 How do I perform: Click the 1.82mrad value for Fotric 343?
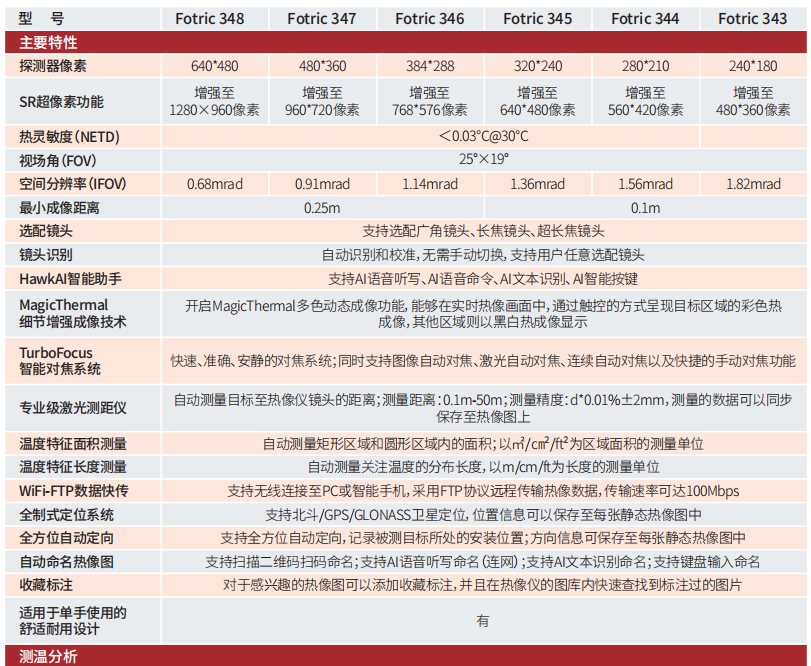[753, 184]
